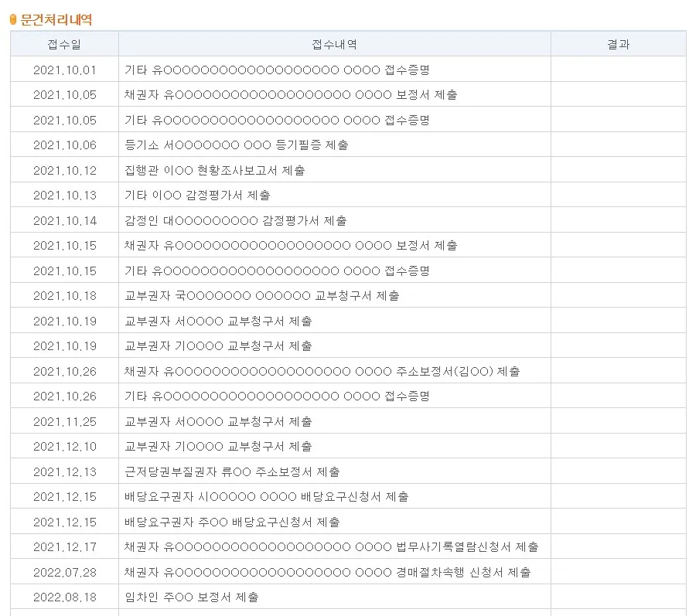Click the 접수내역 column header
The width and height of the screenshot is (689, 616).
click(333, 44)
